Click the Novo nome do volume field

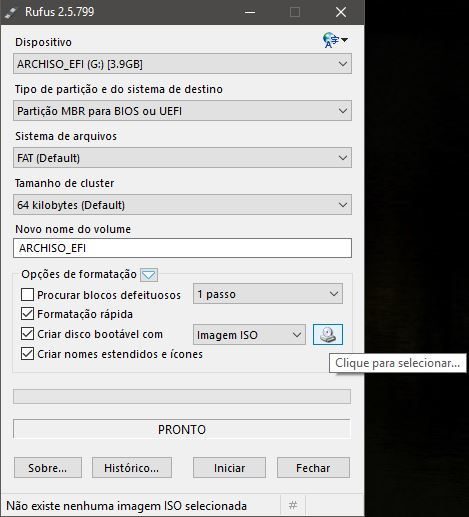point(182,248)
